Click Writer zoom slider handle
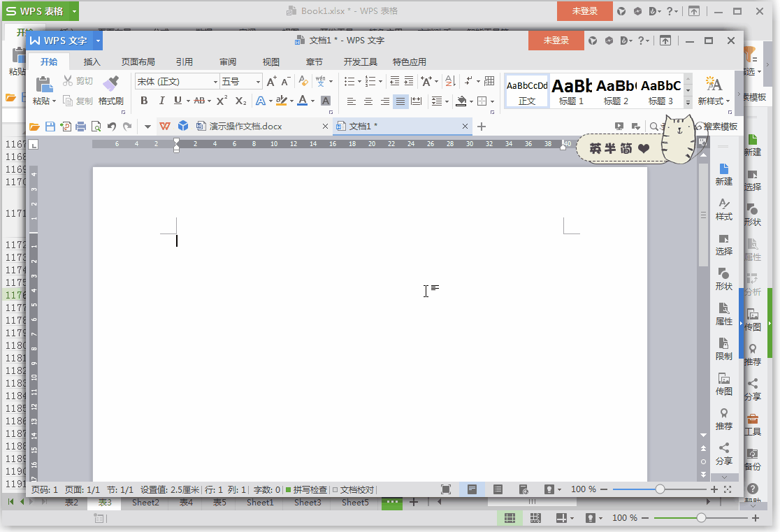The height and width of the screenshot is (532, 780). pos(660,489)
